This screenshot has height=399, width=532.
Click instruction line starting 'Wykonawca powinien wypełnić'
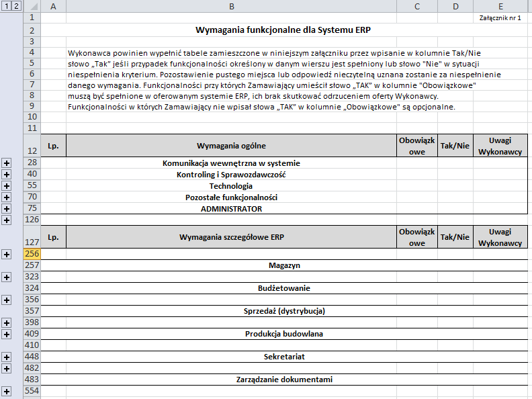point(274,53)
